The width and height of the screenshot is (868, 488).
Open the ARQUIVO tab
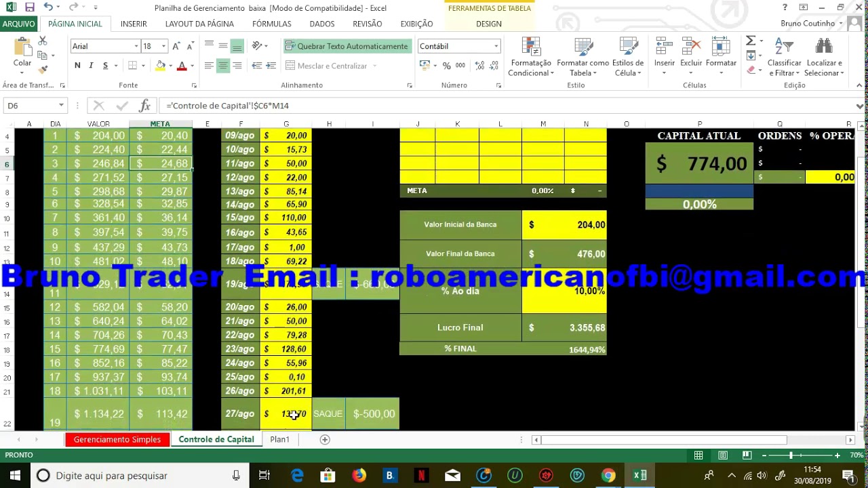(x=18, y=24)
